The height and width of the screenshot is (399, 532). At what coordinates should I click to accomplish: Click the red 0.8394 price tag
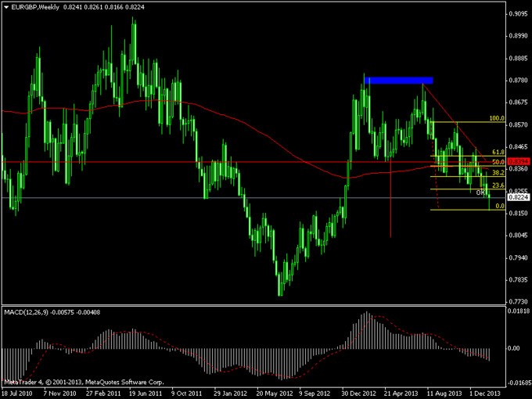(x=518, y=162)
